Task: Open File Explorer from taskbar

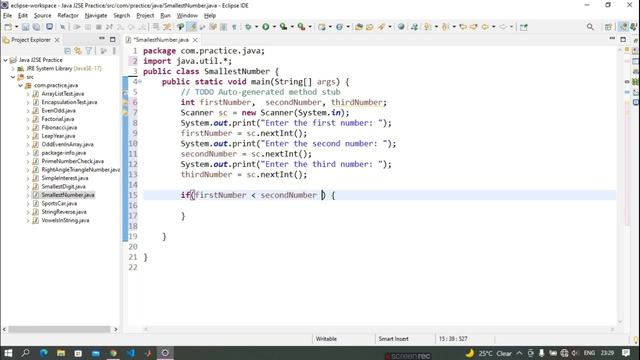Action: coord(61,353)
